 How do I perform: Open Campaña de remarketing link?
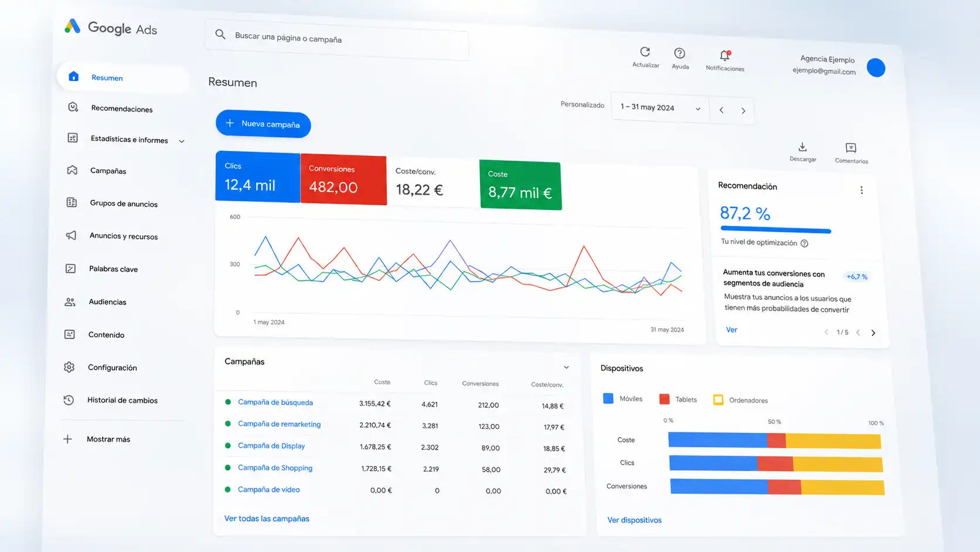pos(279,424)
